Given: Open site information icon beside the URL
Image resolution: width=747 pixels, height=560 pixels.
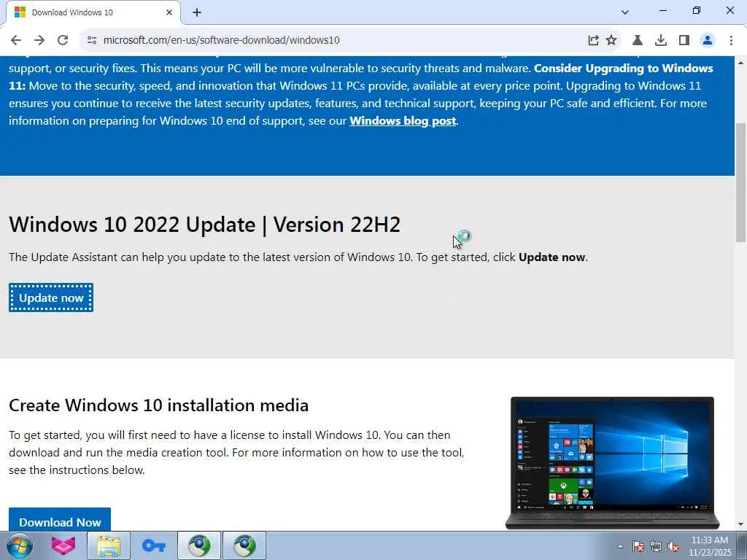Looking at the screenshot, I should coord(92,40).
